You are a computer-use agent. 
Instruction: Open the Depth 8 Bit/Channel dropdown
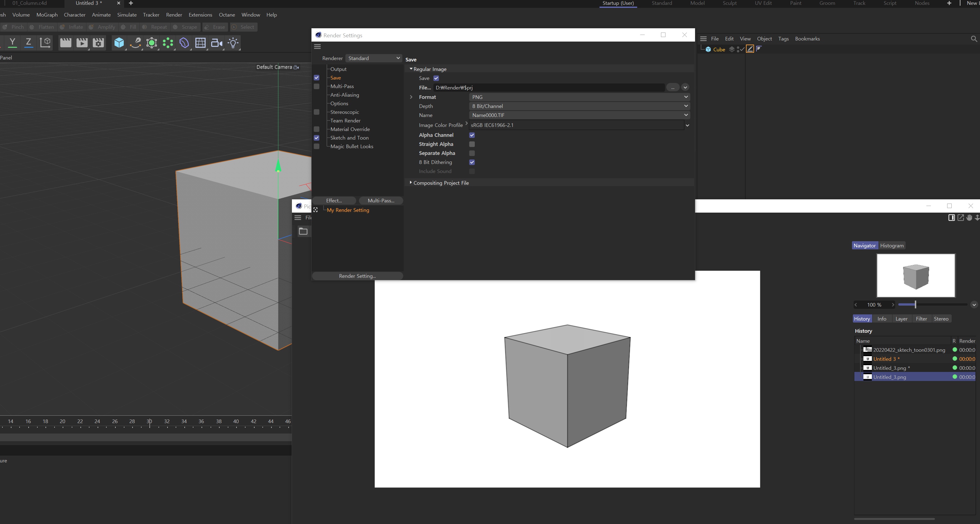[685, 106]
